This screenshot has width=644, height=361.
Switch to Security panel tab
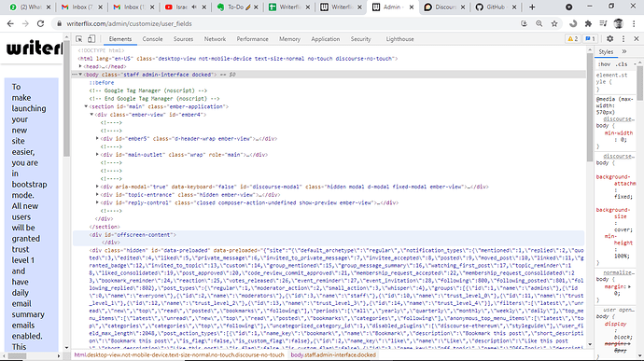coord(360,39)
